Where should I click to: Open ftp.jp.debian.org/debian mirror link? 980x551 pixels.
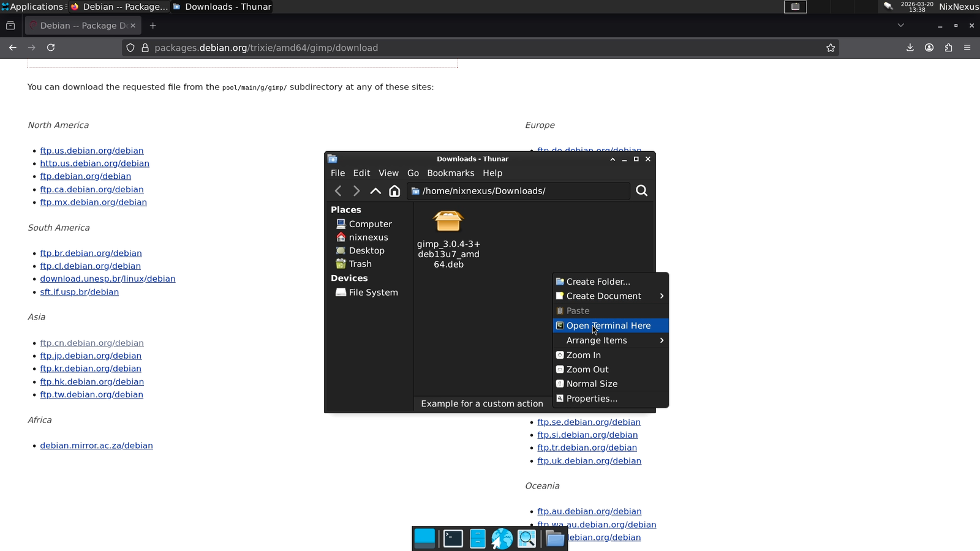[91, 356]
